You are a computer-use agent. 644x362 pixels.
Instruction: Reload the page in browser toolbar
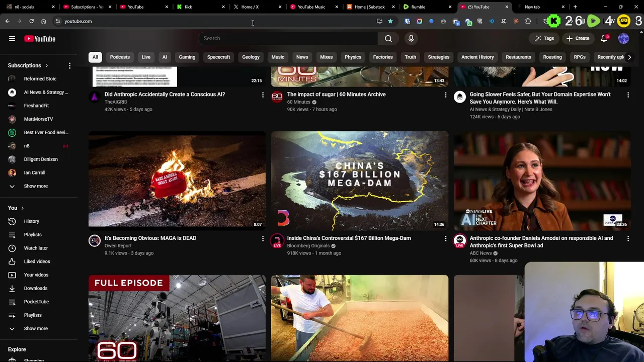click(x=31, y=21)
